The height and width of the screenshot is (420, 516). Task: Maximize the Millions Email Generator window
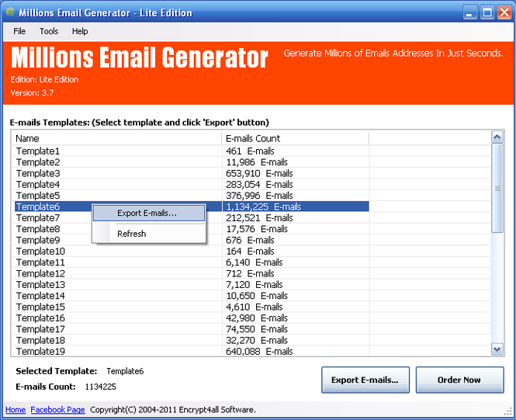(x=487, y=13)
